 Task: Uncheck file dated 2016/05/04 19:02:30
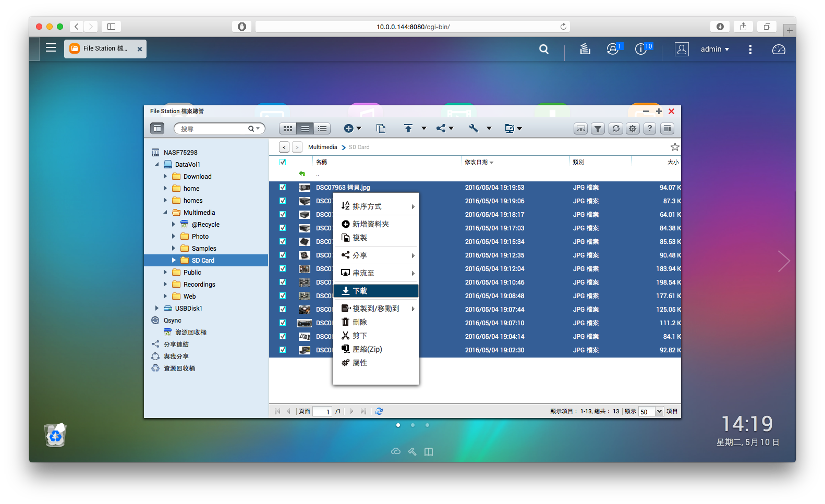pyautogui.click(x=283, y=350)
